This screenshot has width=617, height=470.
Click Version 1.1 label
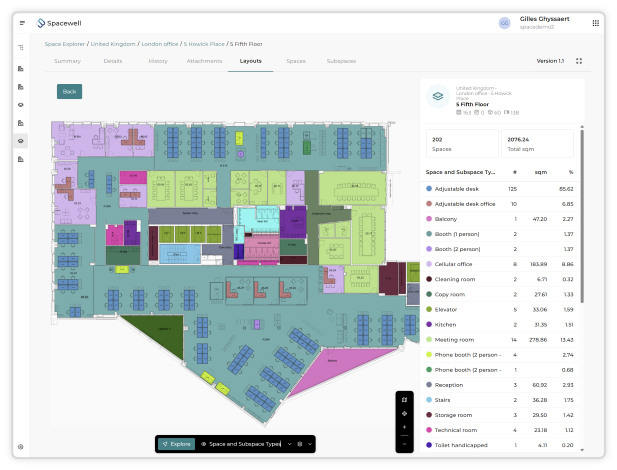[x=550, y=61]
